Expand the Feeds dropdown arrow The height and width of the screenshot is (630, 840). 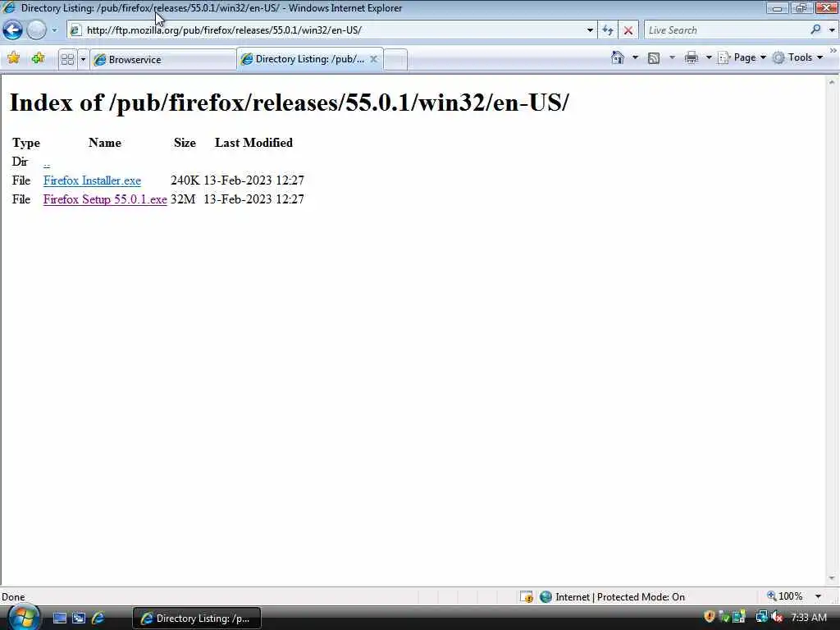673,57
